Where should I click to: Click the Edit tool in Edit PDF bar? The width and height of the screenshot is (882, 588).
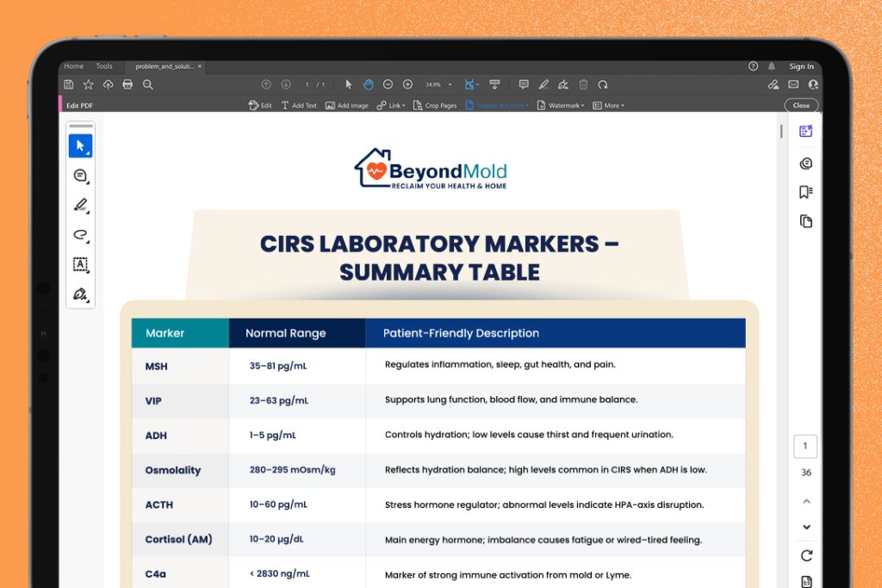pos(260,105)
